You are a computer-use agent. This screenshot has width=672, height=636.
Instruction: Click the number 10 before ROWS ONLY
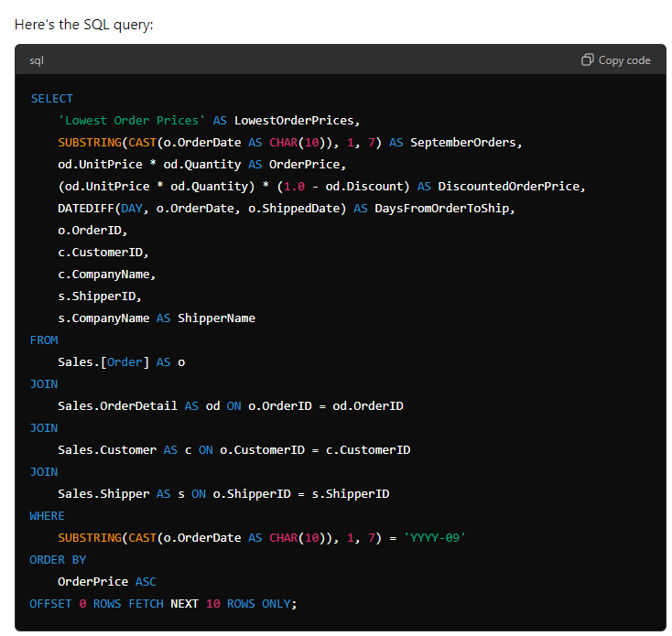tap(213, 603)
